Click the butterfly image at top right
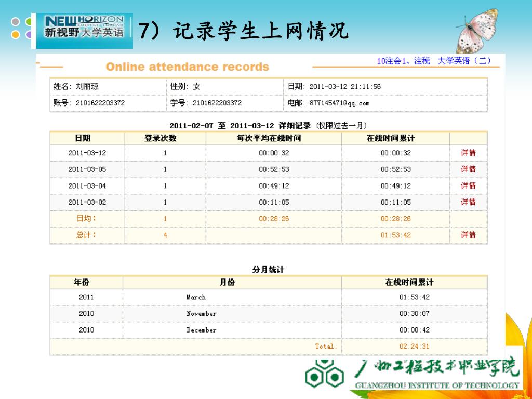 (477, 31)
